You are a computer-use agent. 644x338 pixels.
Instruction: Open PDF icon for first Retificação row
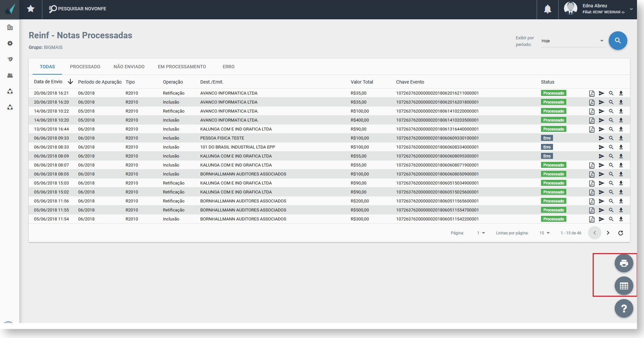coord(592,93)
